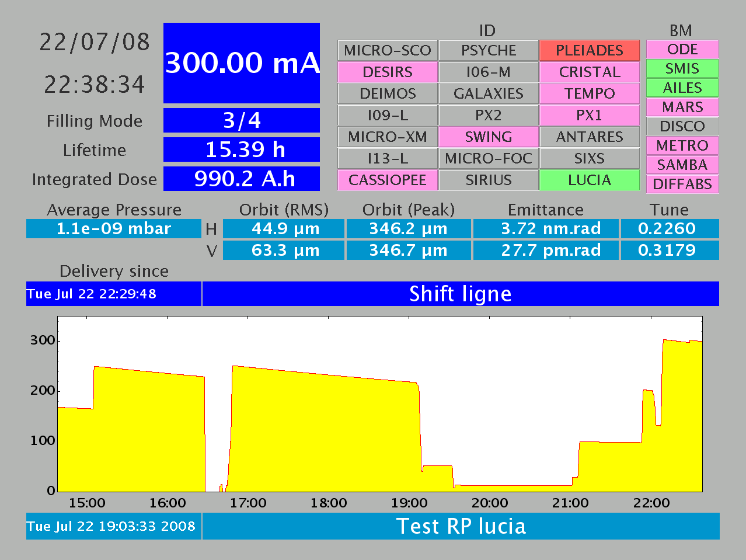This screenshot has width=746, height=560.
Task: Click the Average Pressure value field
Action: tap(114, 229)
